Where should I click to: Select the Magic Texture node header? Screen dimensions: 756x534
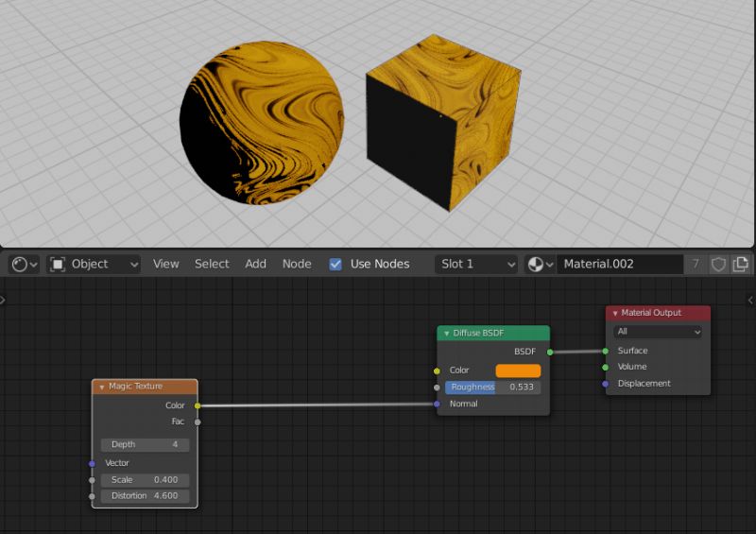(145, 387)
